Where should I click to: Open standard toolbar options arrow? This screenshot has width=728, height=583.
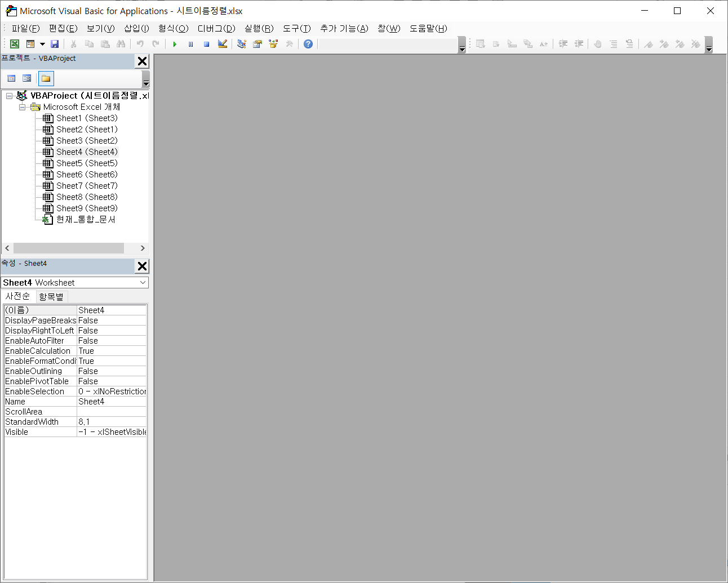[x=462, y=45]
